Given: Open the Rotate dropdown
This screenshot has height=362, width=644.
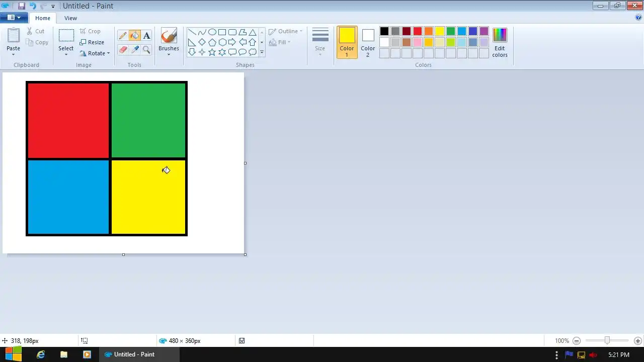Looking at the screenshot, I should click(95, 53).
